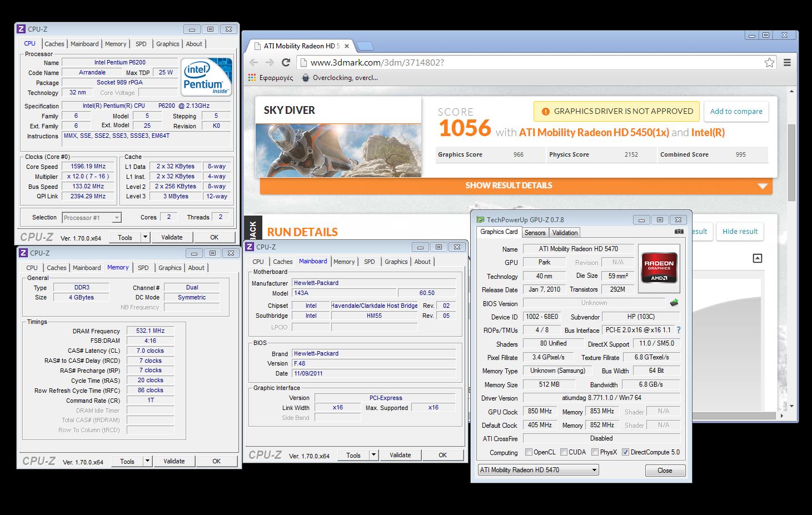Screen dimensions: 812x515
Task: Click the GPU Clock 850 MHz value
Action: pyautogui.click(x=540, y=412)
